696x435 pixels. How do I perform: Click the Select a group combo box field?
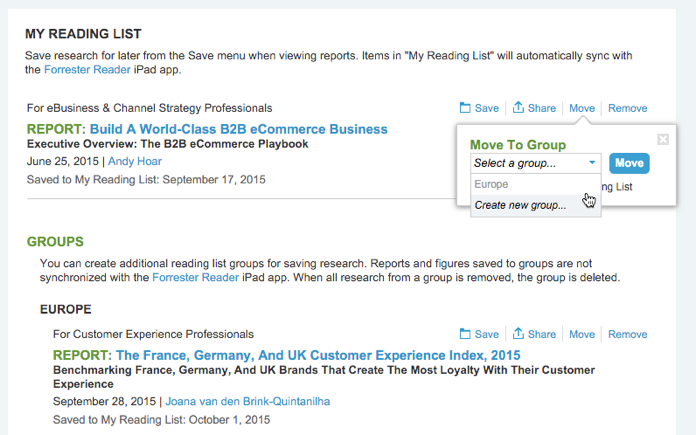tap(536, 163)
